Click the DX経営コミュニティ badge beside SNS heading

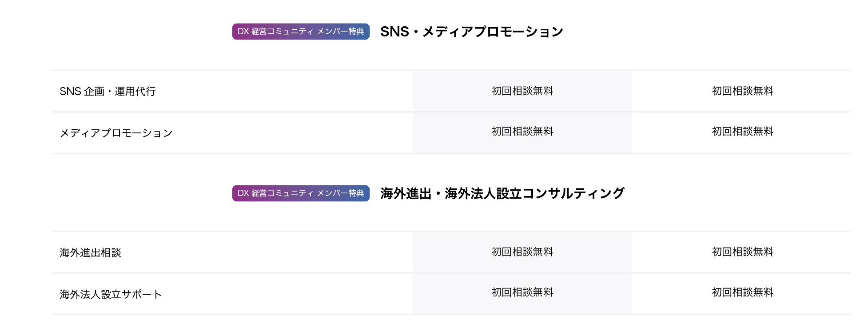pyautogui.click(x=301, y=32)
